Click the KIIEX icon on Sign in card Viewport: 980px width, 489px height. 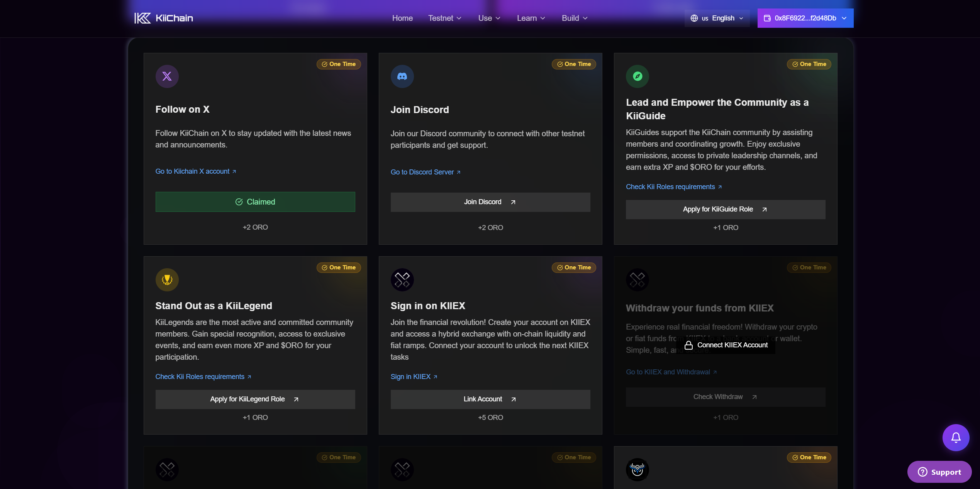pyautogui.click(x=402, y=279)
